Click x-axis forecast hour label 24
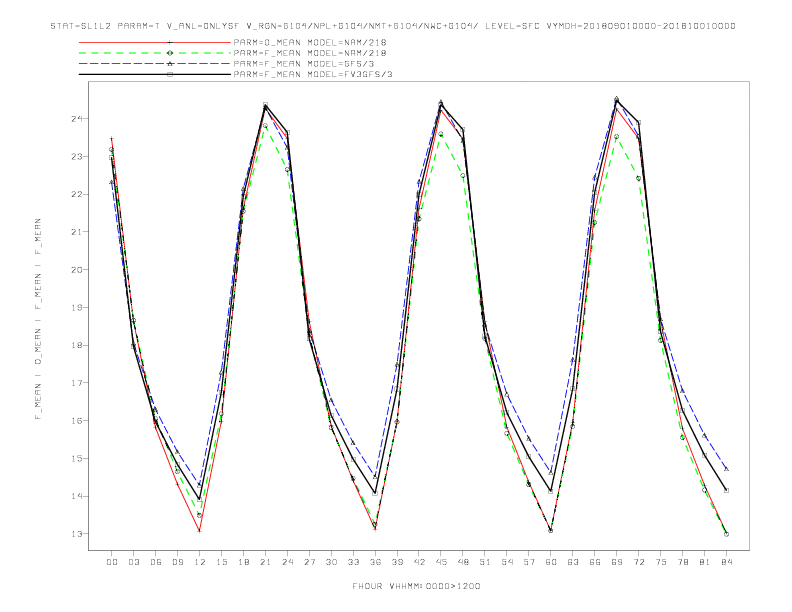The height and width of the screenshot is (612, 792). click(287, 562)
